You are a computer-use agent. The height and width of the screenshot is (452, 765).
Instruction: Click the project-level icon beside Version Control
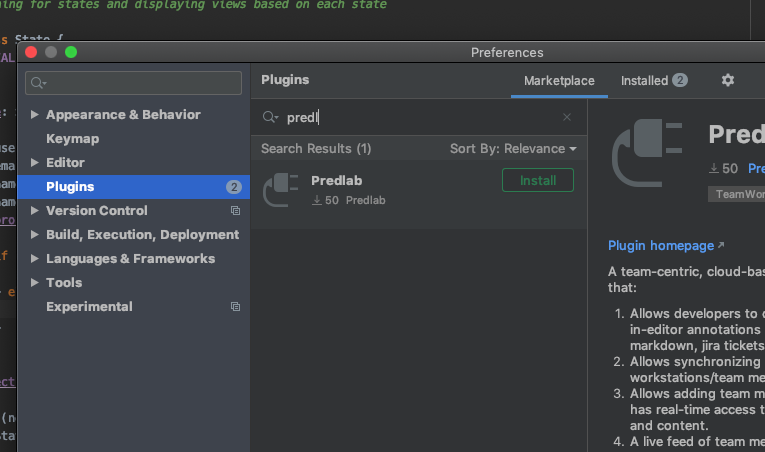pos(235,211)
